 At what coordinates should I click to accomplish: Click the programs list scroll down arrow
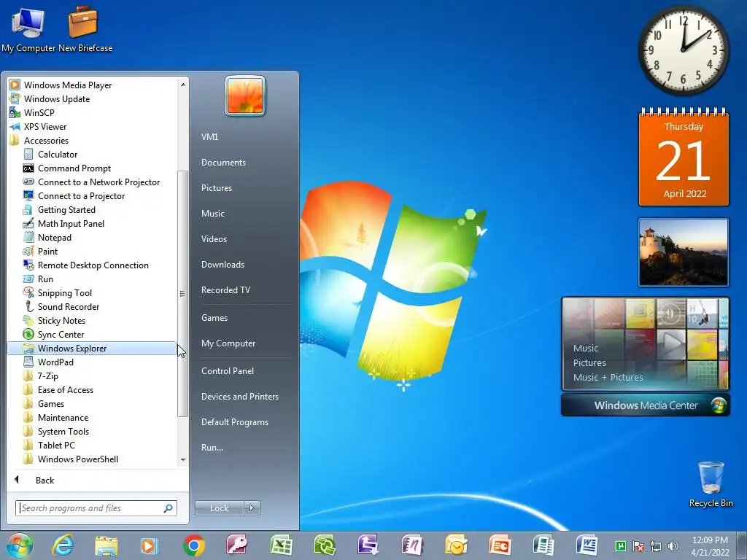183,460
